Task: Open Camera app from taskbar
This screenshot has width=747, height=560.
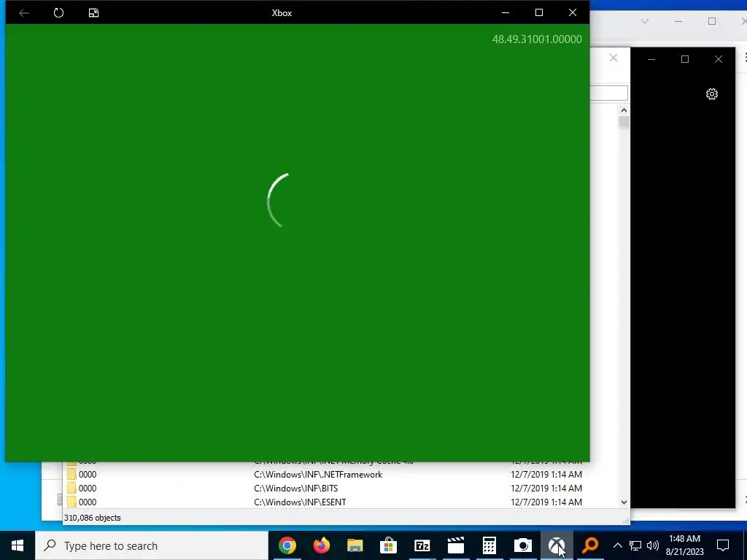Action: [523, 545]
